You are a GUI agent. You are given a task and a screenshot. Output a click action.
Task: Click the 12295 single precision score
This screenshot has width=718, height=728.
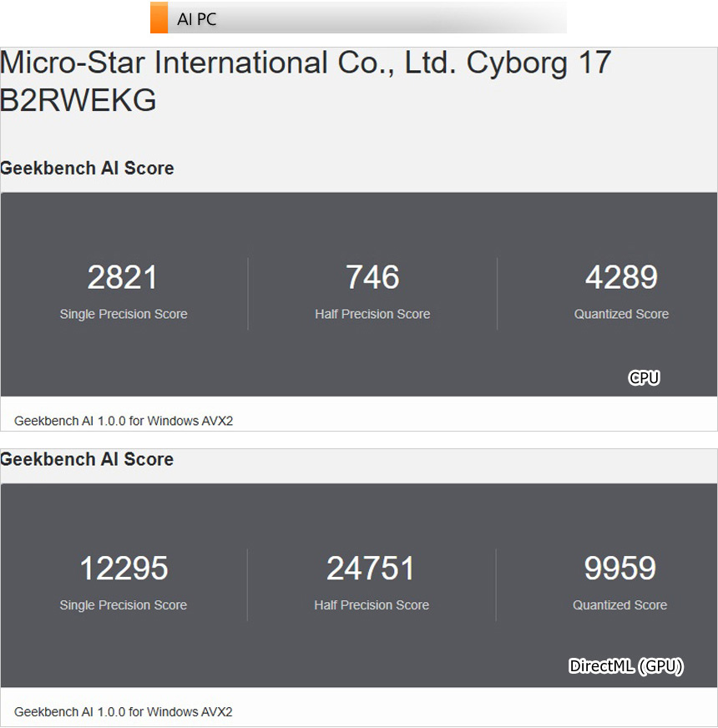click(124, 569)
